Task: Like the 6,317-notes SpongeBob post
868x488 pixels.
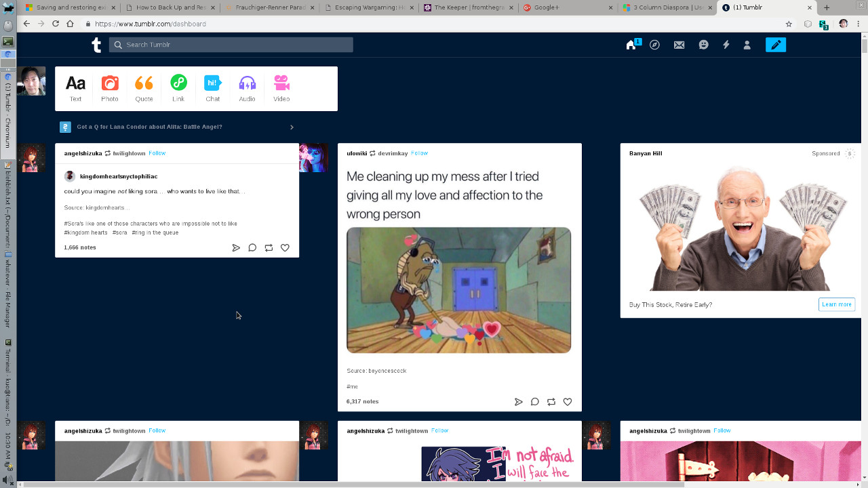Action: [568, 402]
